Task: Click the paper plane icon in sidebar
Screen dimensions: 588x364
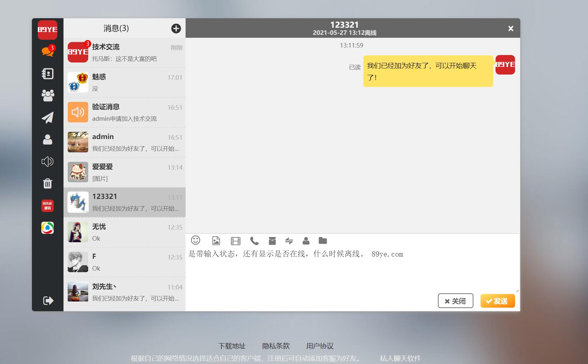Action: (48, 118)
